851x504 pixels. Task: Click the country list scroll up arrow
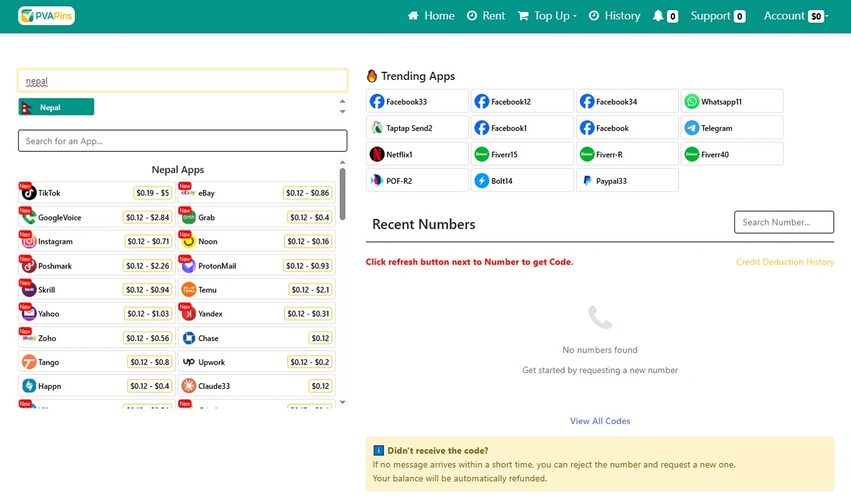click(342, 101)
